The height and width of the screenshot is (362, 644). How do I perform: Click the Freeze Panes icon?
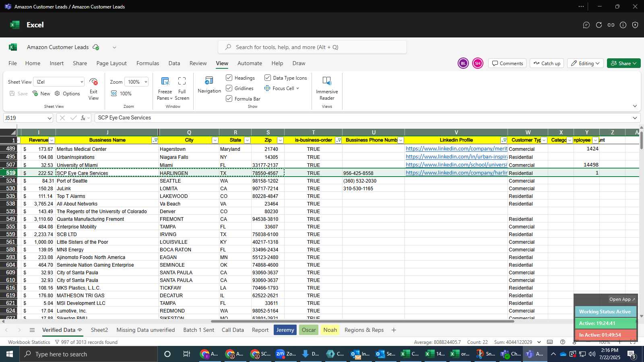click(x=165, y=81)
